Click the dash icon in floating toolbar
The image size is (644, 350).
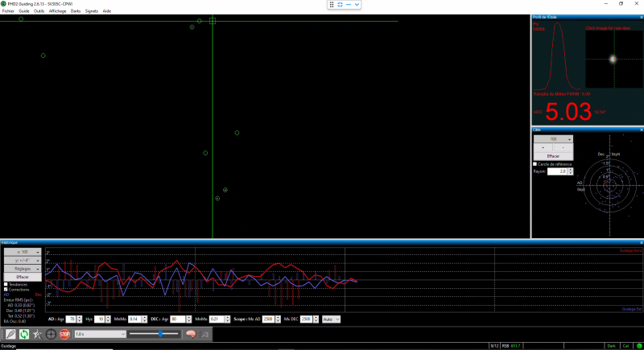pyautogui.click(x=349, y=5)
